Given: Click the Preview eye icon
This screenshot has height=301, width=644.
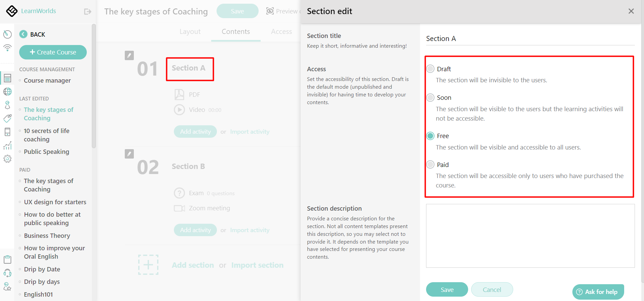Looking at the screenshot, I should coord(270,11).
